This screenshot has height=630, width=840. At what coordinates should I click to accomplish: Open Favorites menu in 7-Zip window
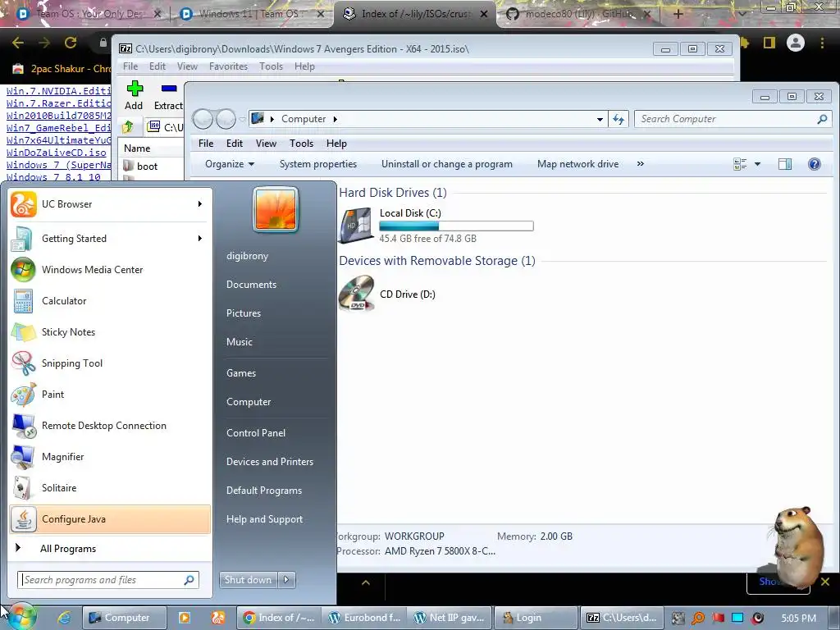point(228,66)
